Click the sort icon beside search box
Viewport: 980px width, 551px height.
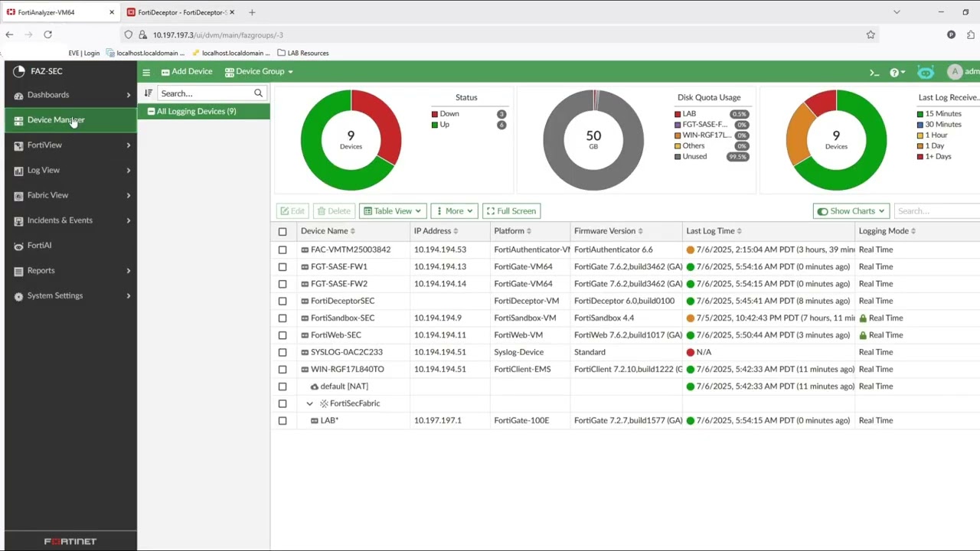coord(149,93)
